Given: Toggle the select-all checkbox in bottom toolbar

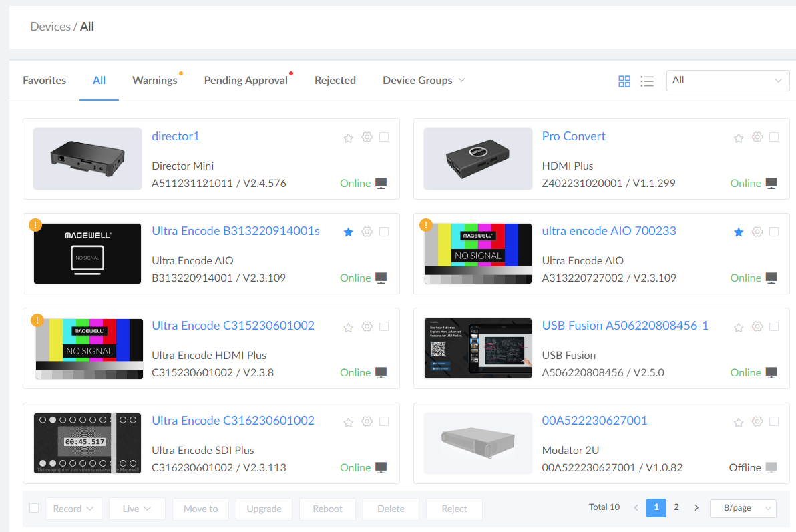Looking at the screenshot, I should click(x=34, y=508).
